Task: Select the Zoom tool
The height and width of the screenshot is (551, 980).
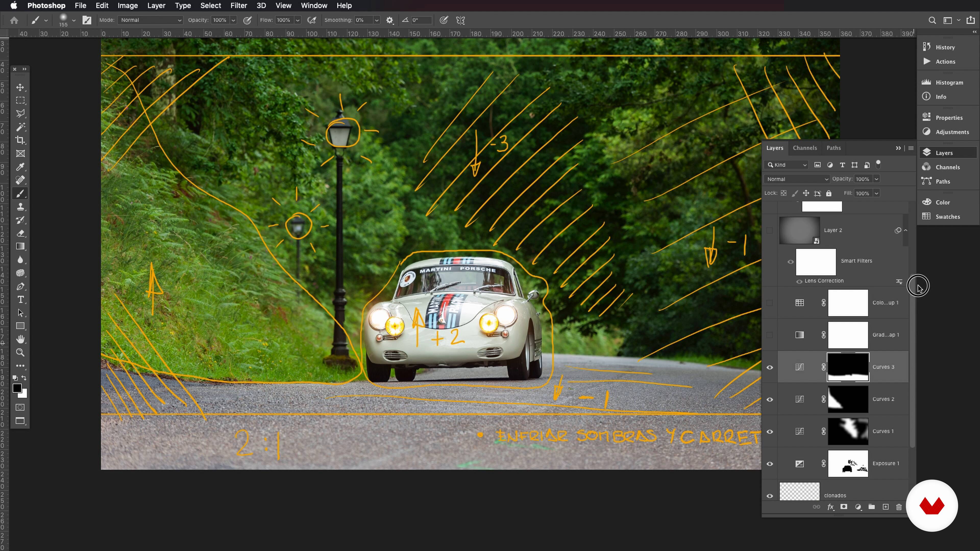Action: pos(20,353)
